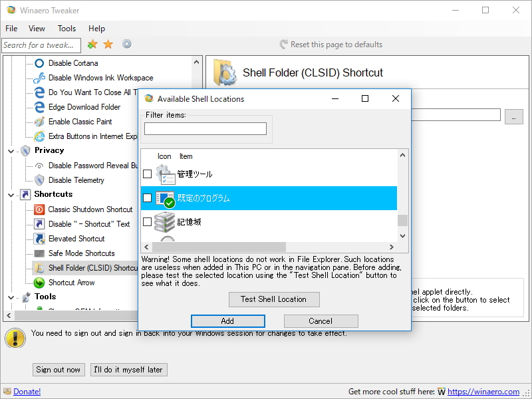Viewport: 532px width, 399px height.
Task: Click the Elevated Shortcut icon
Action: 39,239
